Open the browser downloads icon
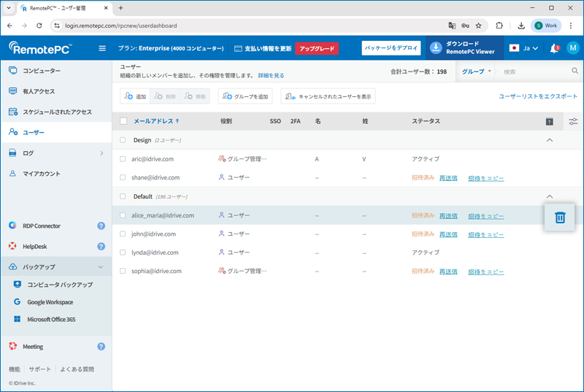 [521, 26]
